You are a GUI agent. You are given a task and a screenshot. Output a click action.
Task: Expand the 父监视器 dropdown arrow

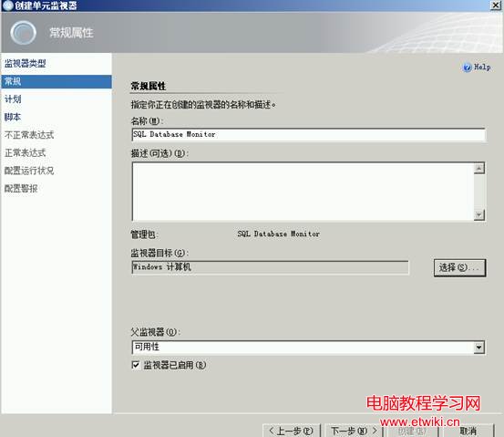[x=478, y=348]
